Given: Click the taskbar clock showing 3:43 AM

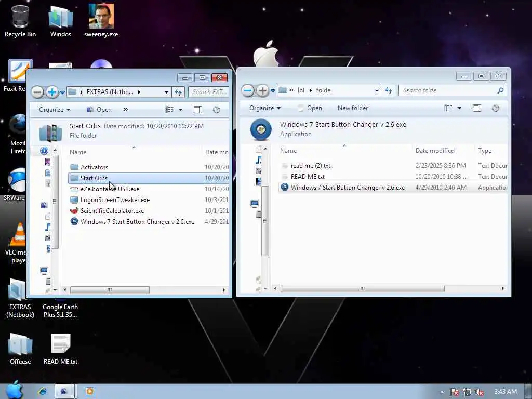Looking at the screenshot, I should click(506, 392).
